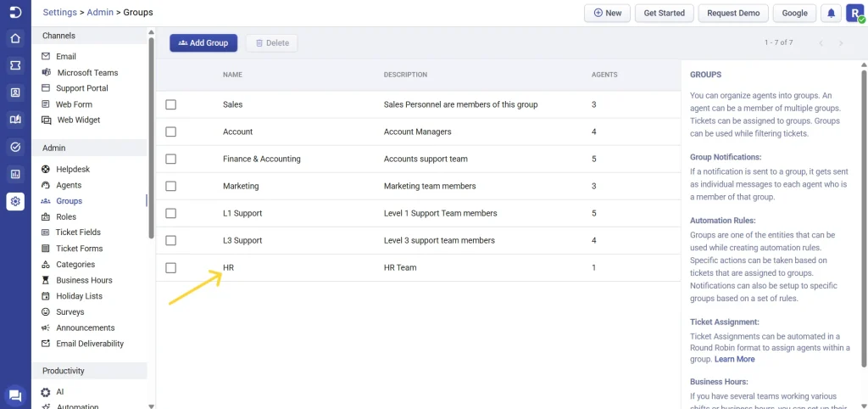Open the L1 Support group name
Image resolution: width=868 pixels, height=409 pixels.
(242, 213)
